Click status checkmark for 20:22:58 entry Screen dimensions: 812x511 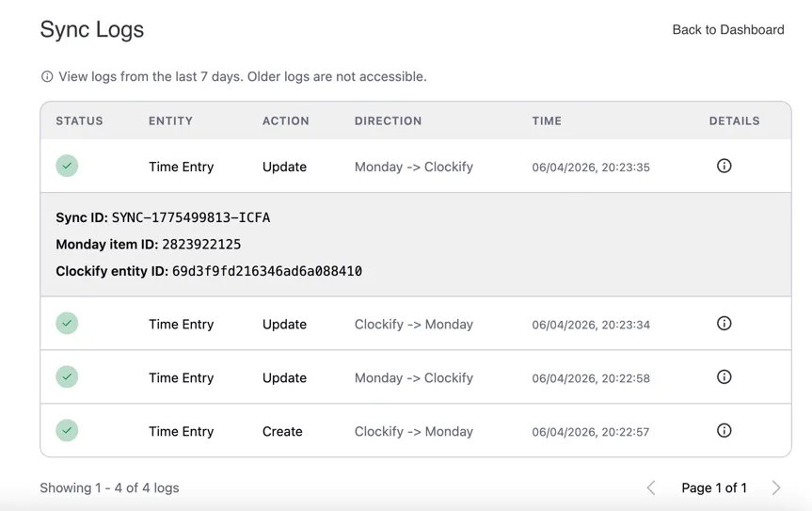[67, 376]
